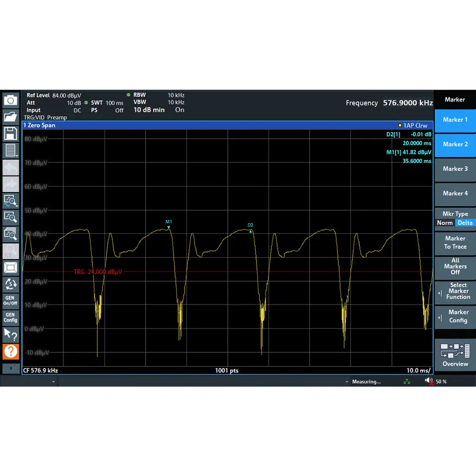
Task: Open Select Marker Function
Action: pos(455,291)
